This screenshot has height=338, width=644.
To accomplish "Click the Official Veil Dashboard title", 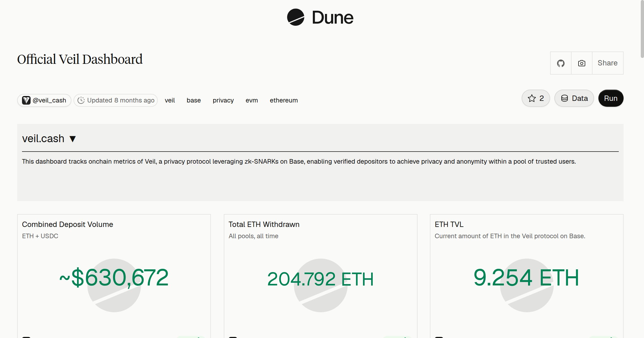I will [x=80, y=59].
